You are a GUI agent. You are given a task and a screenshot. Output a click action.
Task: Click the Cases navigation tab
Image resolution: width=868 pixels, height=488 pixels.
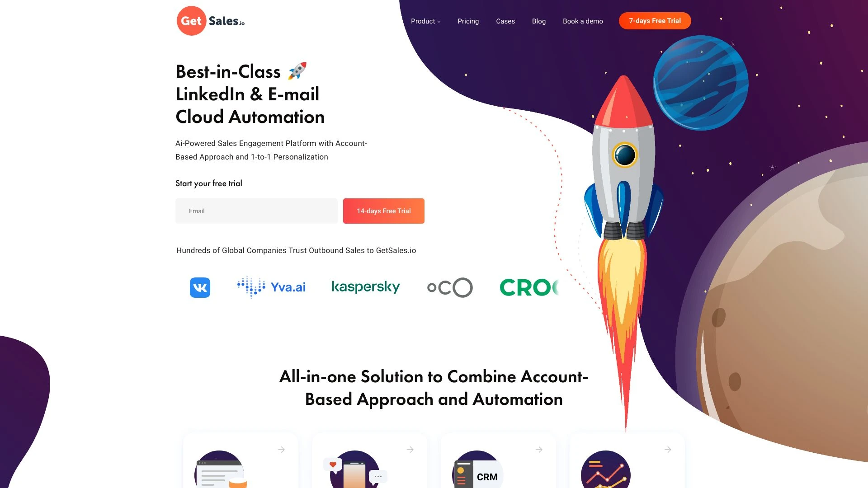click(505, 21)
